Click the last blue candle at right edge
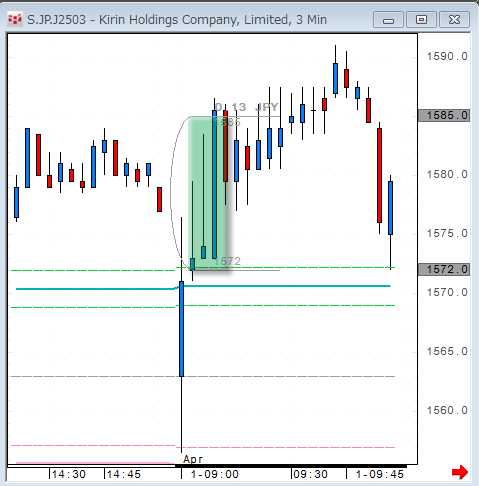 pos(390,208)
